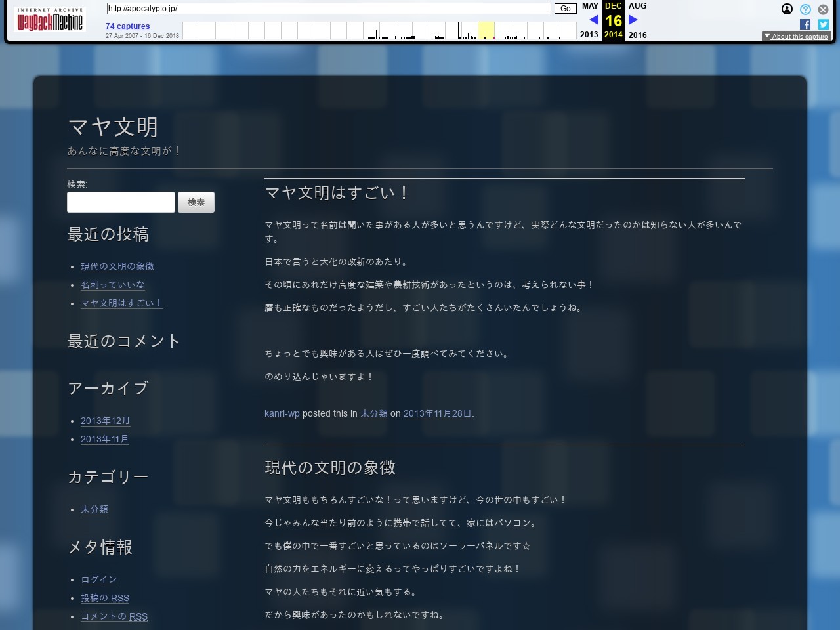Jump to the 2016 capture year
This screenshot has height=630, width=840.
(x=637, y=35)
